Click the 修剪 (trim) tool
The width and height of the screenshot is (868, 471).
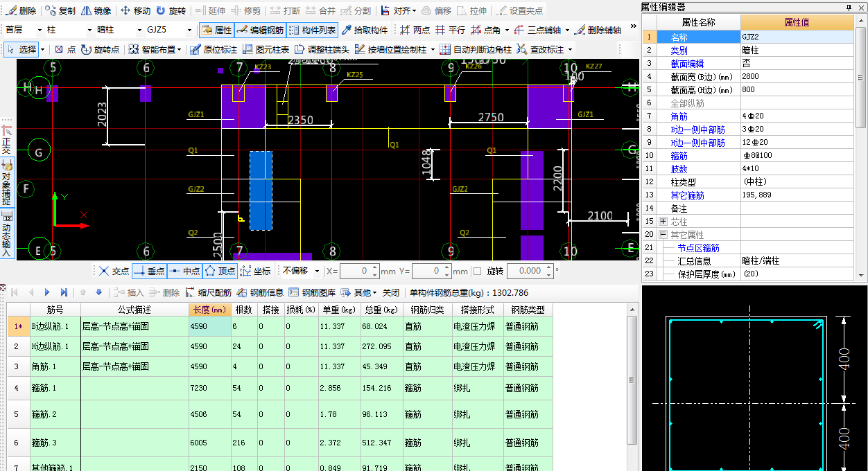pos(246,10)
